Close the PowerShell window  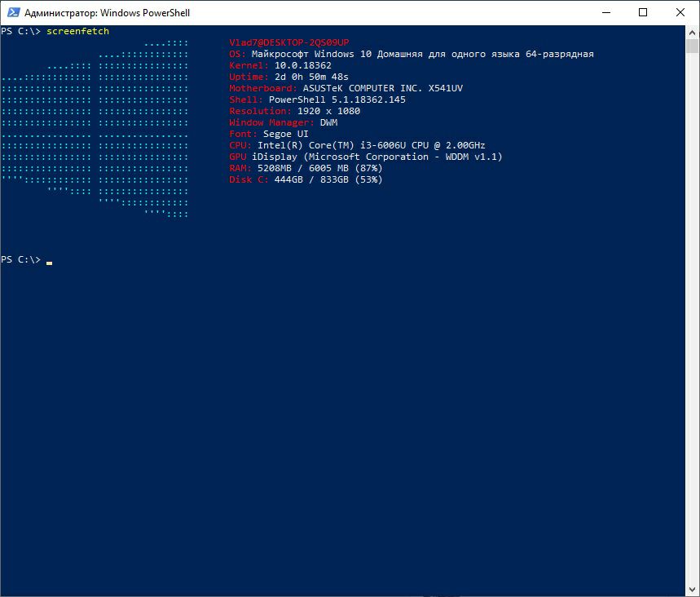click(x=680, y=12)
